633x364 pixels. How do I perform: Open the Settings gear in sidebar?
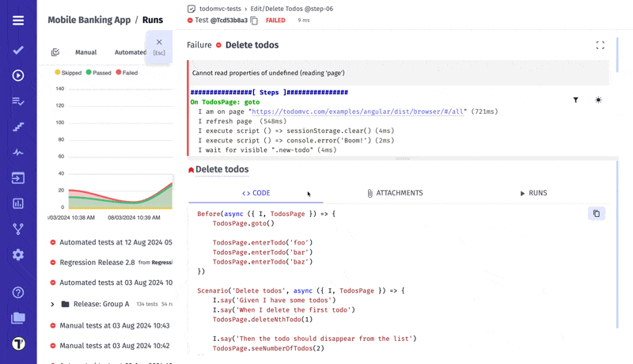pos(17,255)
